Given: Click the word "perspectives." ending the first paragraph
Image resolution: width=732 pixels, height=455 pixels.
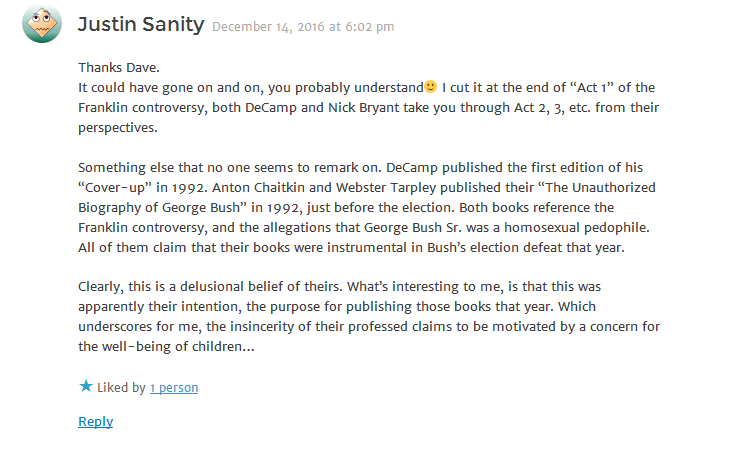Looking at the screenshot, I should point(118,128).
